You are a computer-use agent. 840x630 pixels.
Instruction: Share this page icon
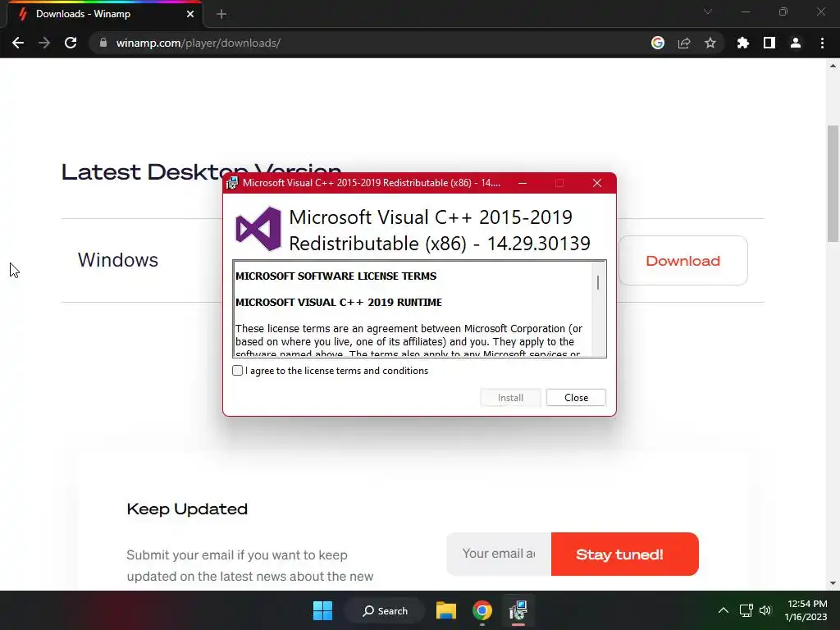(x=684, y=43)
